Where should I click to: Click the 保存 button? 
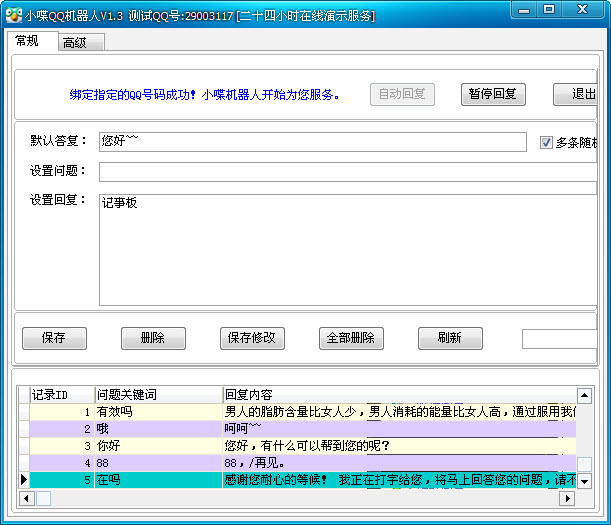(54, 338)
